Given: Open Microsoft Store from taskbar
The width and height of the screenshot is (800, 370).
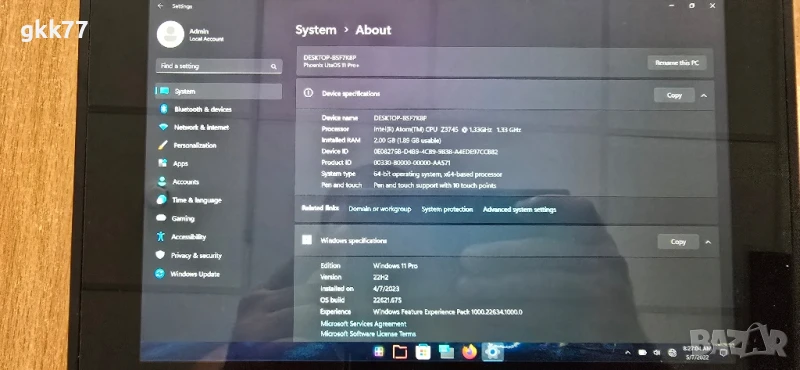Looking at the screenshot, I should 423,352.
